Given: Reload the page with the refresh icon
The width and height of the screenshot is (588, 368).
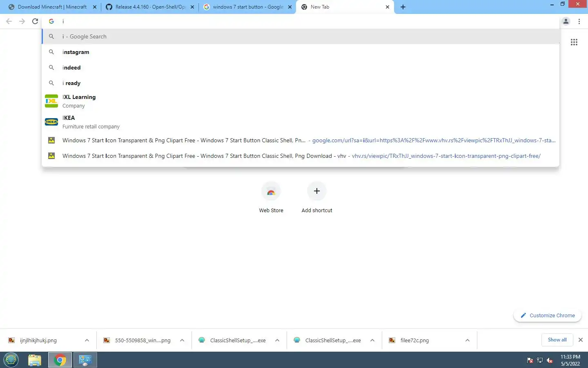Looking at the screenshot, I should pos(35,21).
